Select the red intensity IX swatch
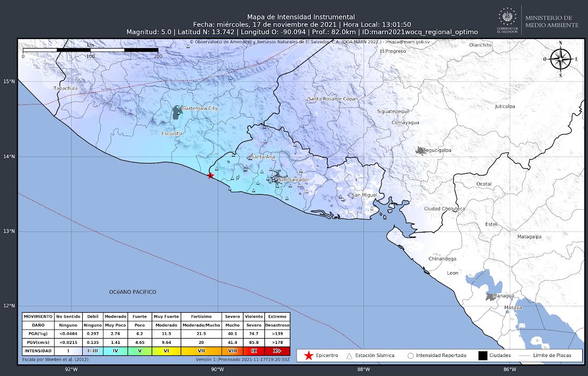Image resolution: width=588 pixels, height=376 pixels. click(x=254, y=351)
